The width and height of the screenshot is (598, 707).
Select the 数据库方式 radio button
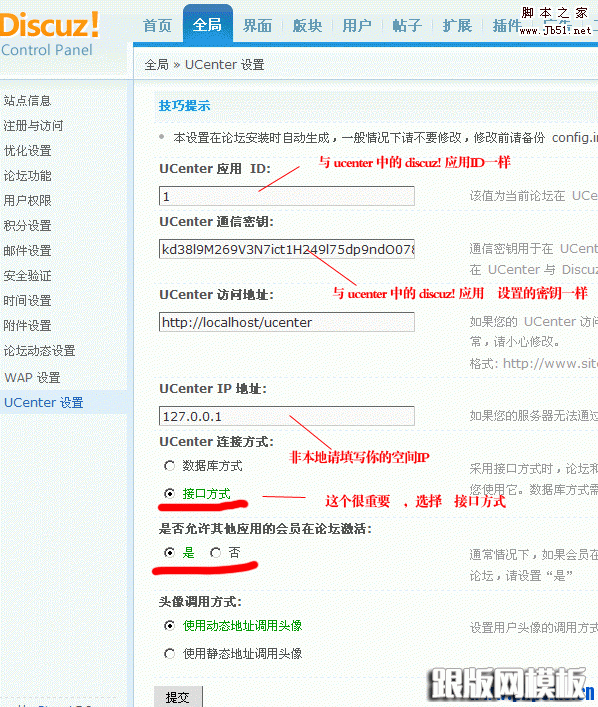point(170,465)
